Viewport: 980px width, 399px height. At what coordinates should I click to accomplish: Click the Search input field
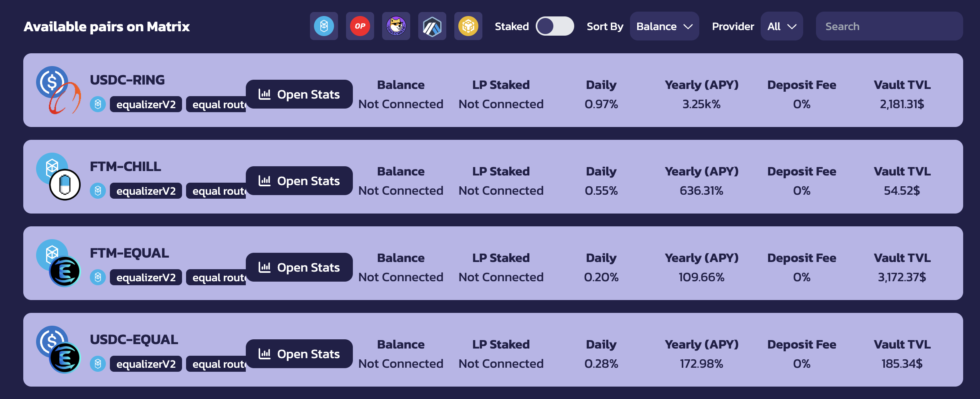point(889,26)
